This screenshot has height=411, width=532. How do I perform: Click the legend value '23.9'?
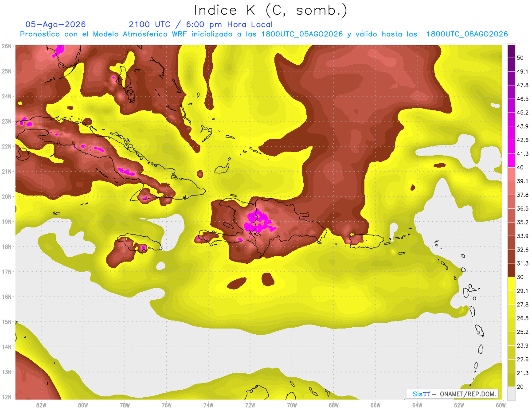click(x=523, y=346)
